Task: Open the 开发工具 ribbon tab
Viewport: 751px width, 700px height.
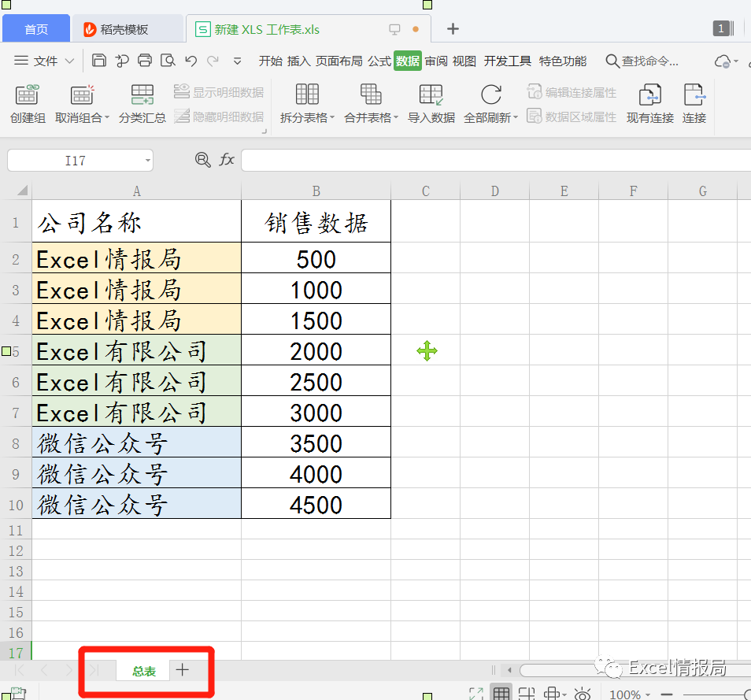Action: [507, 61]
